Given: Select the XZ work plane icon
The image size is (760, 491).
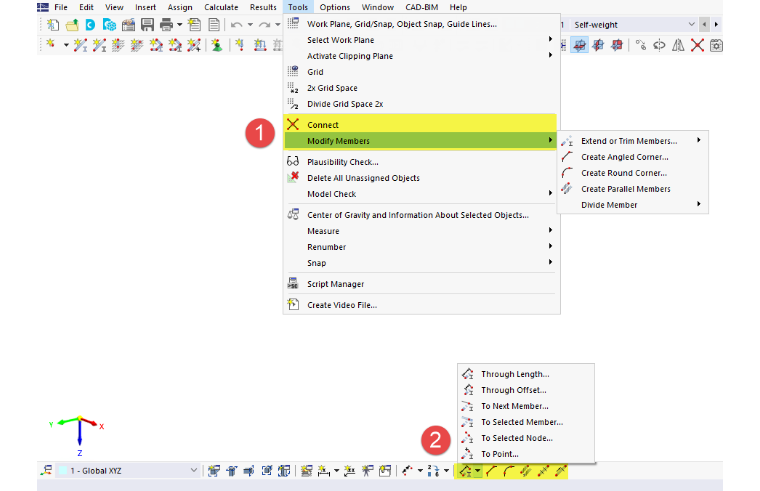Looking at the screenshot, I should click(617, 45).
